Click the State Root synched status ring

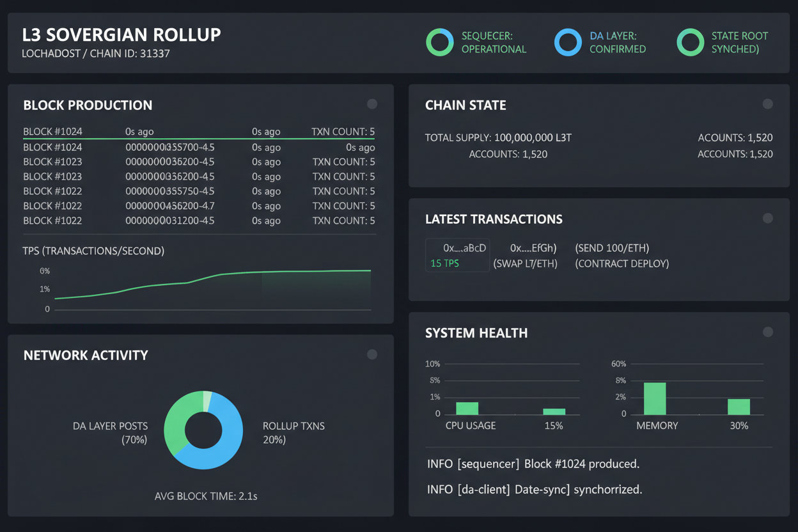(x=690, y=42)
